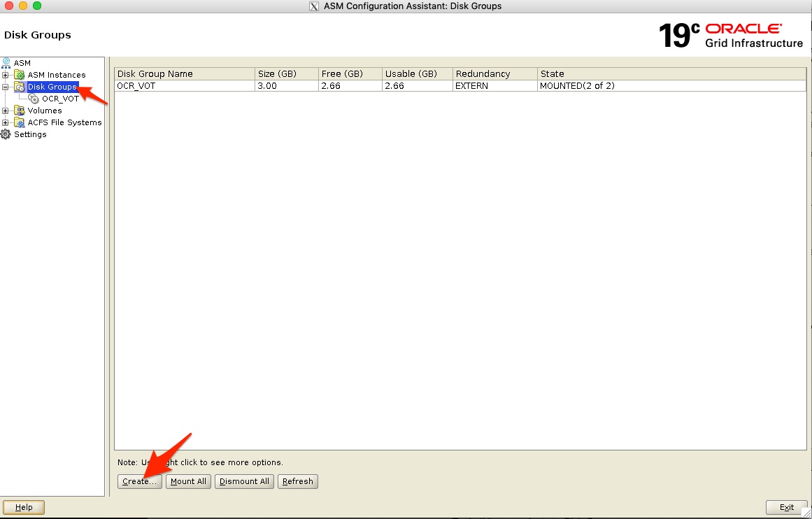Collapse the Disk Groups tree node

coord(5,87)
